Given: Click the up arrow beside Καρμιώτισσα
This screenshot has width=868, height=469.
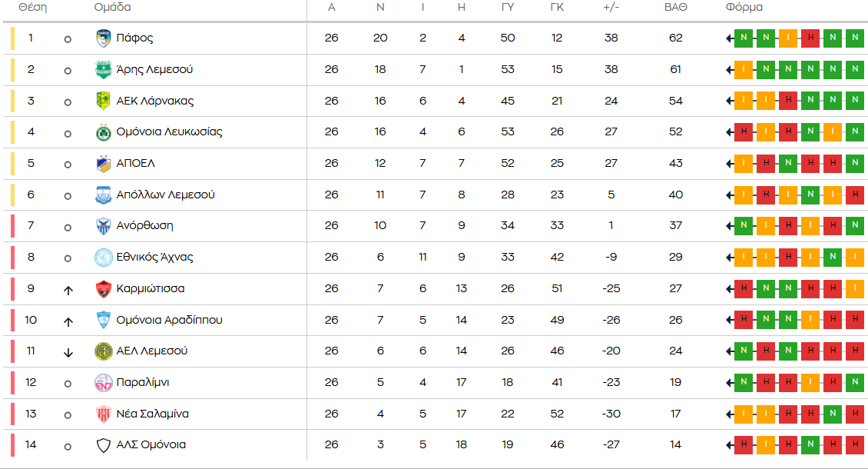Looking at the screenshot, I should click(x=68, y=290).
